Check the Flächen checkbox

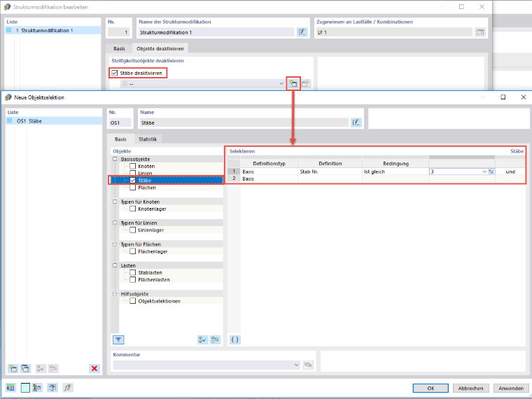click(133, 188)
